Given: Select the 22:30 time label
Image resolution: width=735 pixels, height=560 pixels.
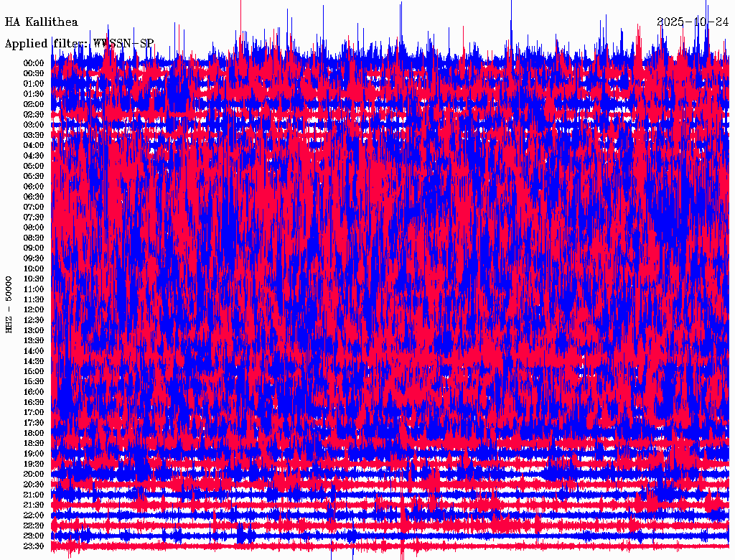Looking at the screenshot, I should point(34,526).
